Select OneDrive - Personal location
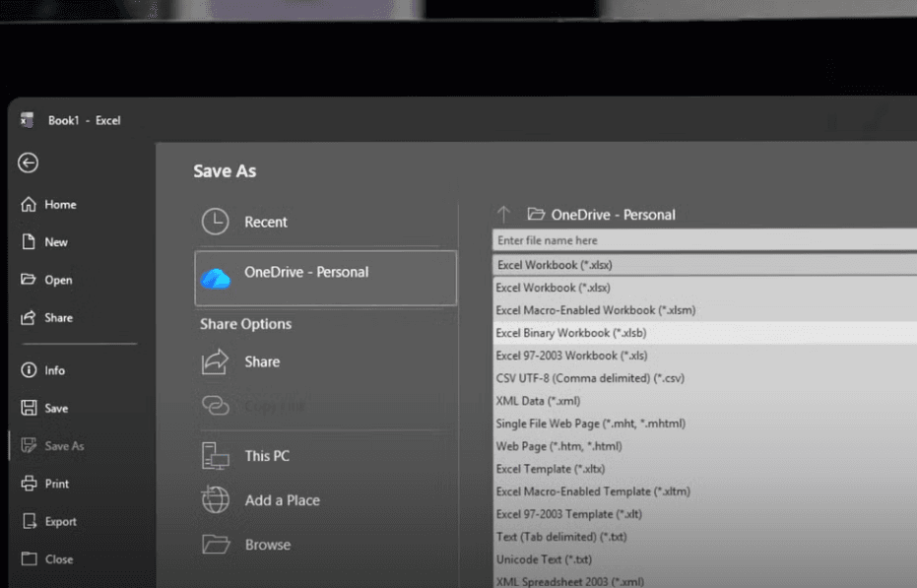This screenshot has height=588, width=917. [x=326, y=278]
